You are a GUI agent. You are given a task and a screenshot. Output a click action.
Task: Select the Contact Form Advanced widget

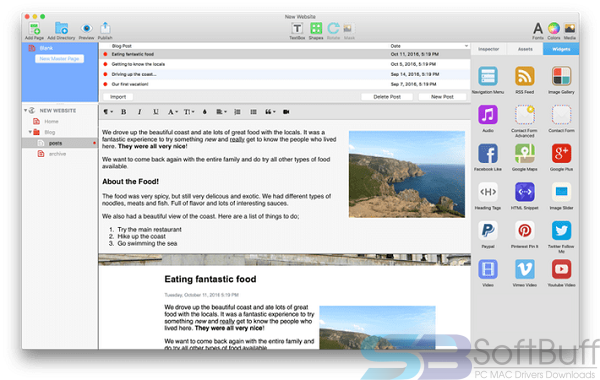pos(525,114)
